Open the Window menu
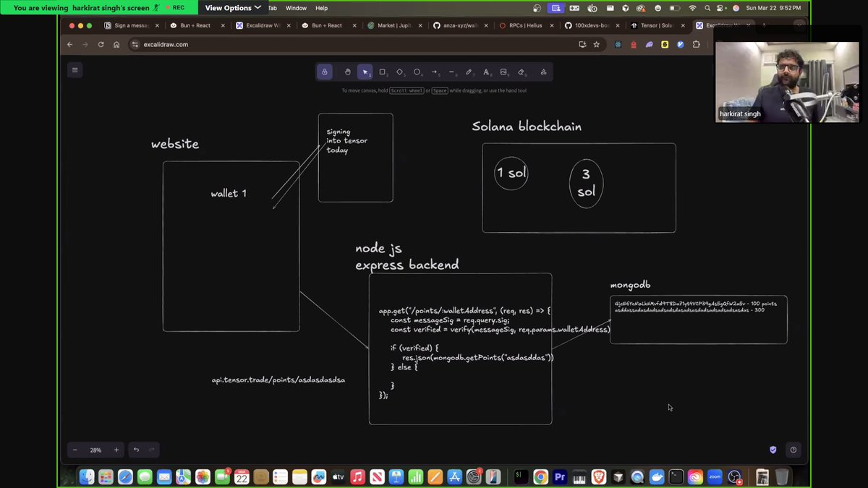 pos(296,8)
